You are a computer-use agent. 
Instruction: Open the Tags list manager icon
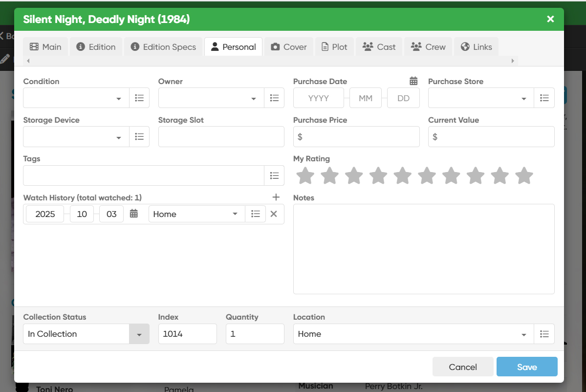point(274,175)
